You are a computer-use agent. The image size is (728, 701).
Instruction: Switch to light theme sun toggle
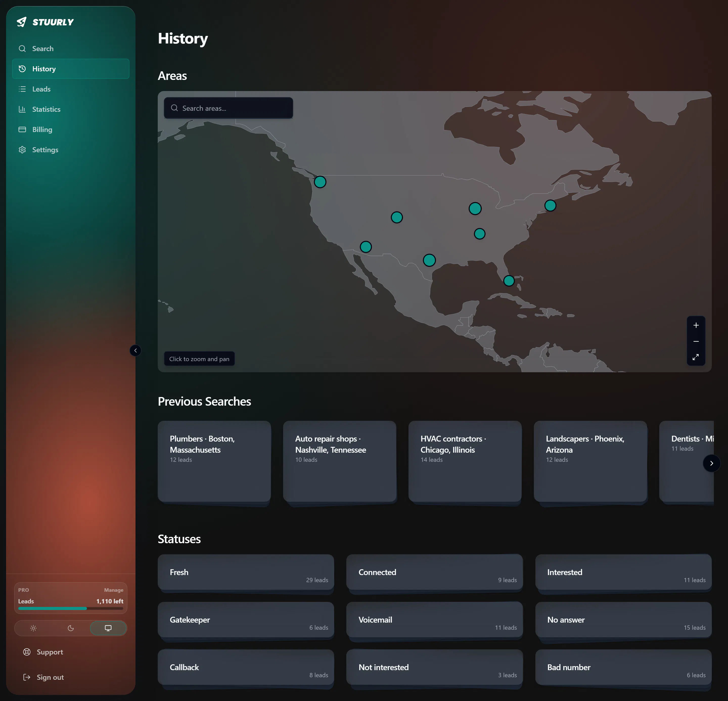[x=33, y=628]
